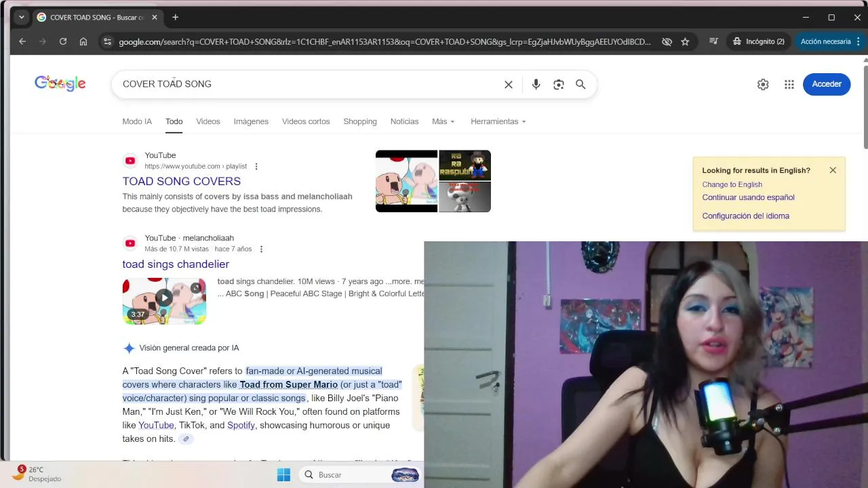Image resolution: width=868 pixels, height=488 pixels.
Task: Open three-dot menu beside hace 7 años
Action: pyautogui.click(x=261, y=249)
